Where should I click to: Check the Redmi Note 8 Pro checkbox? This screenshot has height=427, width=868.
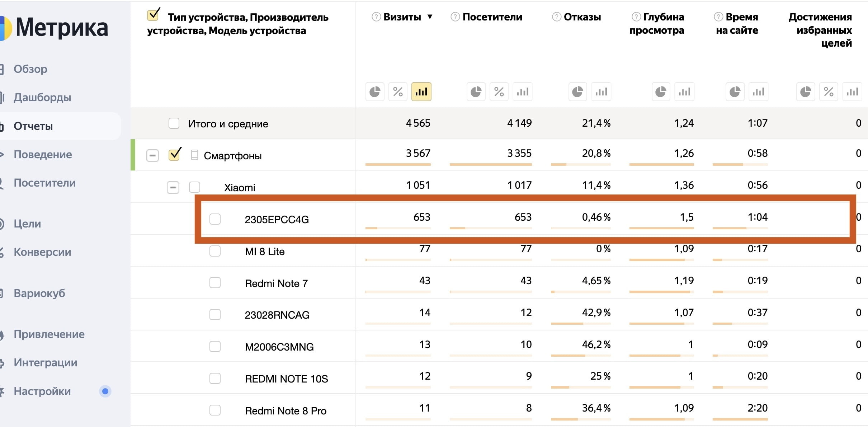point(215,410)
